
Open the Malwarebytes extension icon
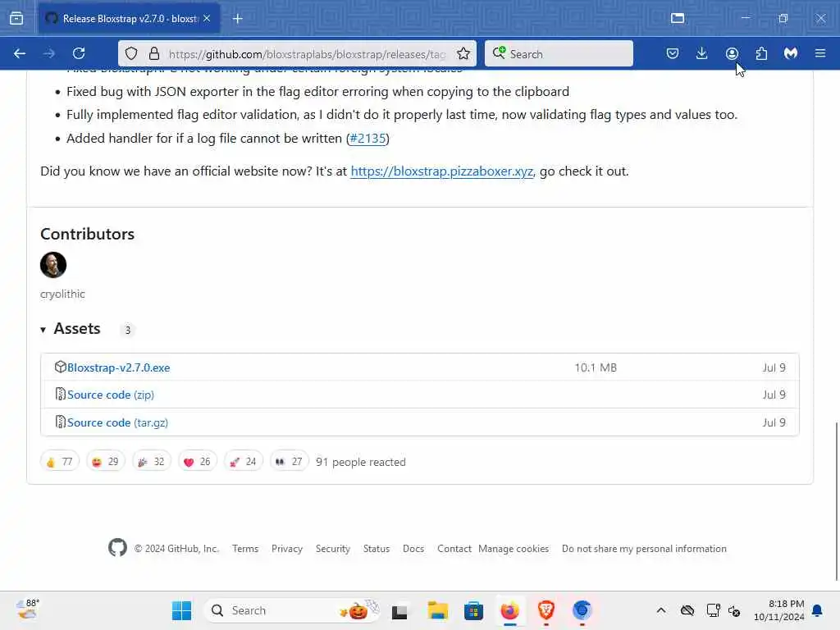(x=791, y=53)
